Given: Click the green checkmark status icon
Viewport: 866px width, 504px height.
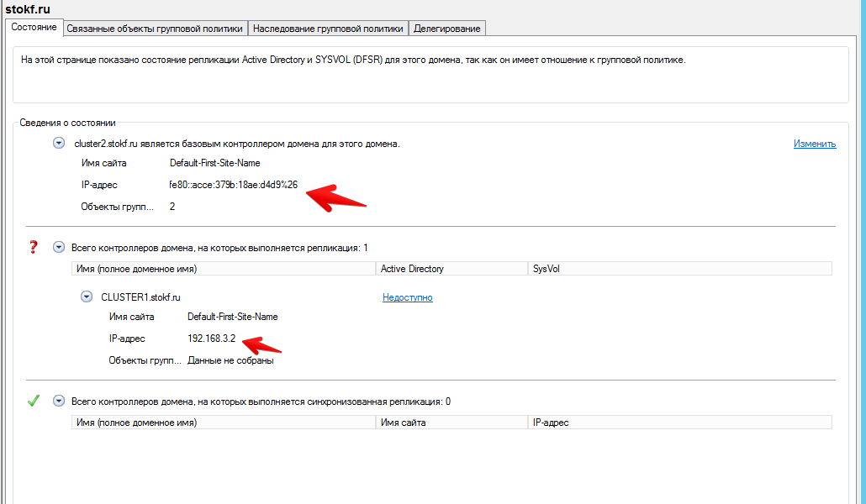Looking at the screenshot, I should pyautogui.click(x=33, y=400).
